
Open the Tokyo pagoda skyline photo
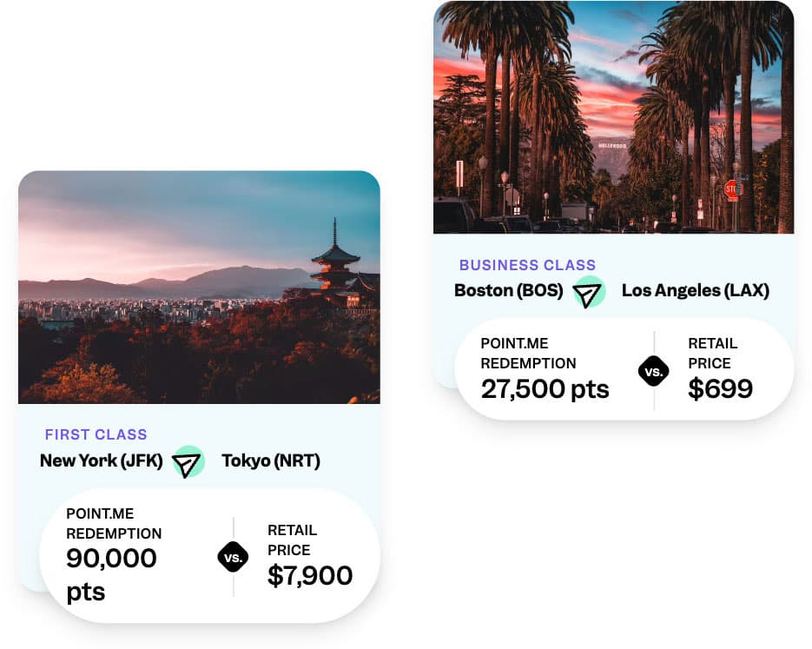pos(199,288)
